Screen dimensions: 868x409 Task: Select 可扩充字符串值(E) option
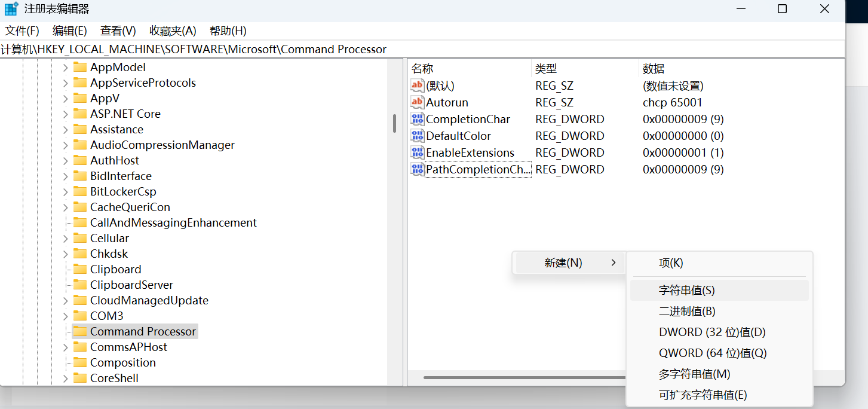719,395
